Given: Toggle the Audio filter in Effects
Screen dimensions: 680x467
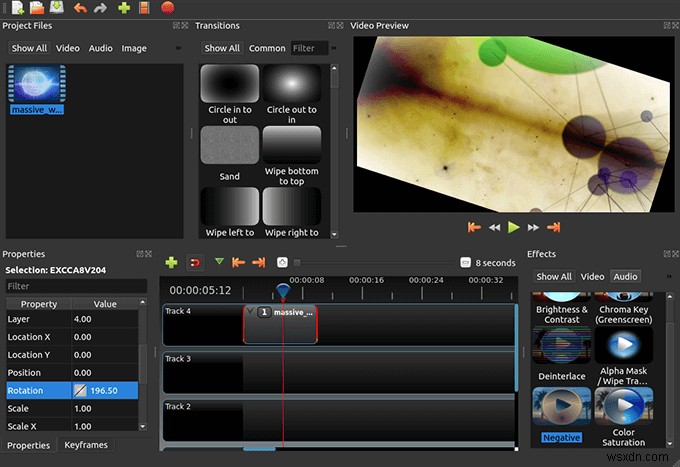Looking at the screenshot, I should point(624,276).
